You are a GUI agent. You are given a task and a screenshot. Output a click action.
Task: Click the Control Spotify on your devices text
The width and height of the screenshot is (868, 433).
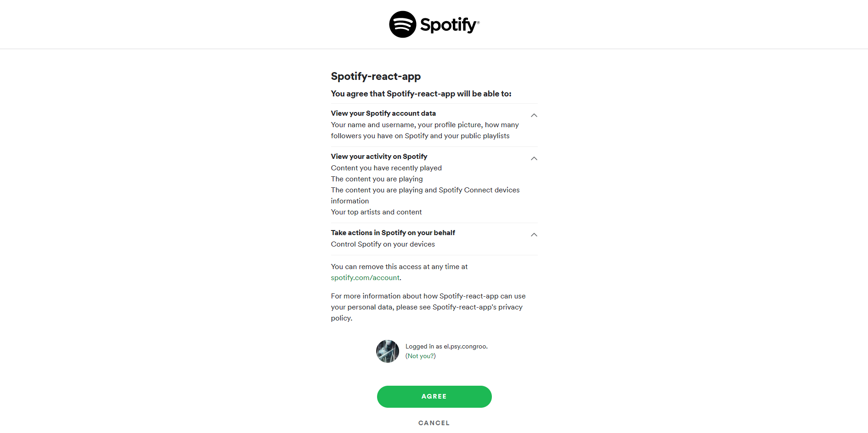(382, 244)
